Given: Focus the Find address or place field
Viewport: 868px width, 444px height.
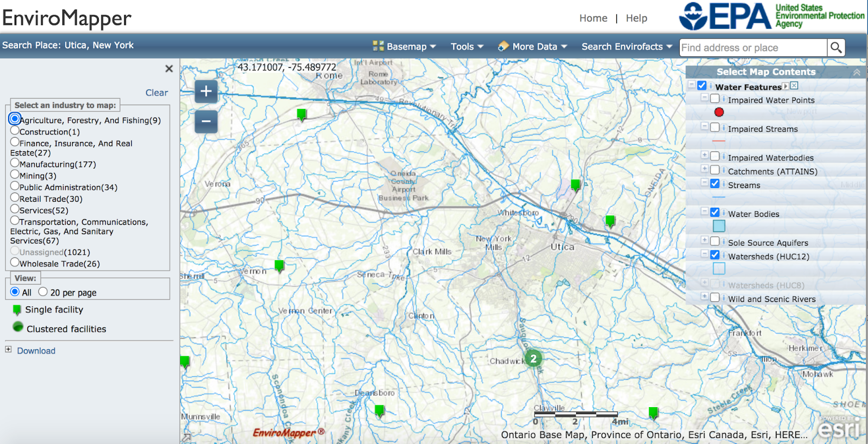Looking at the screenshot, I should click(x=754, y=48).
